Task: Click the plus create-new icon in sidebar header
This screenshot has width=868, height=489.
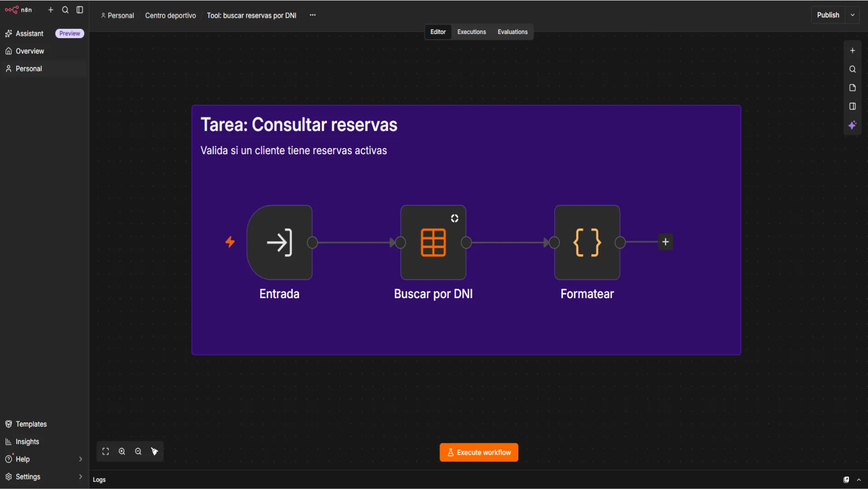Action: click(51, 9)
